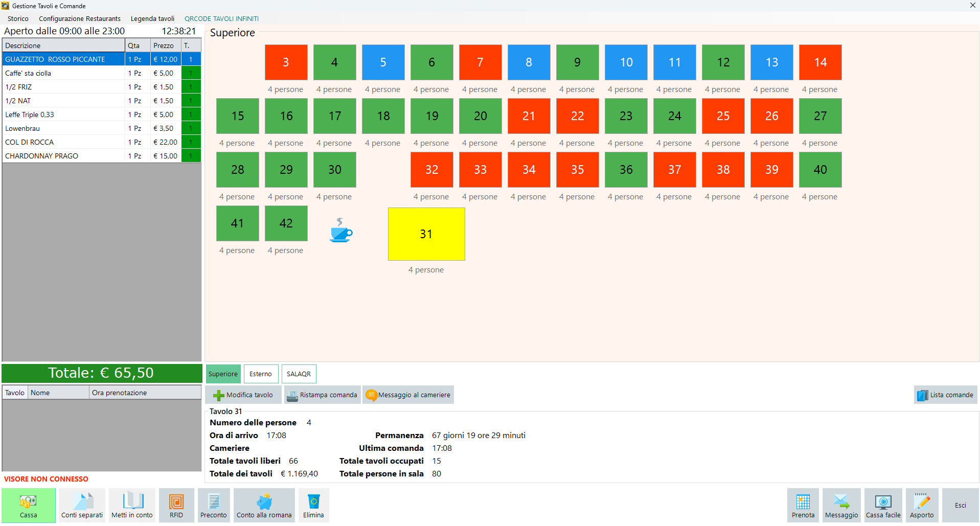
Task: Switch to the Esterno room tab
Action: point(261,374)
